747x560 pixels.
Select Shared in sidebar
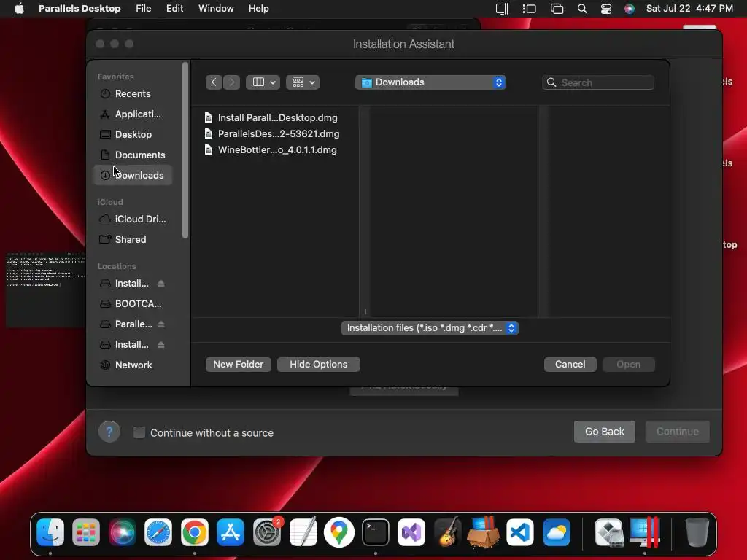[x=133, y=239]
